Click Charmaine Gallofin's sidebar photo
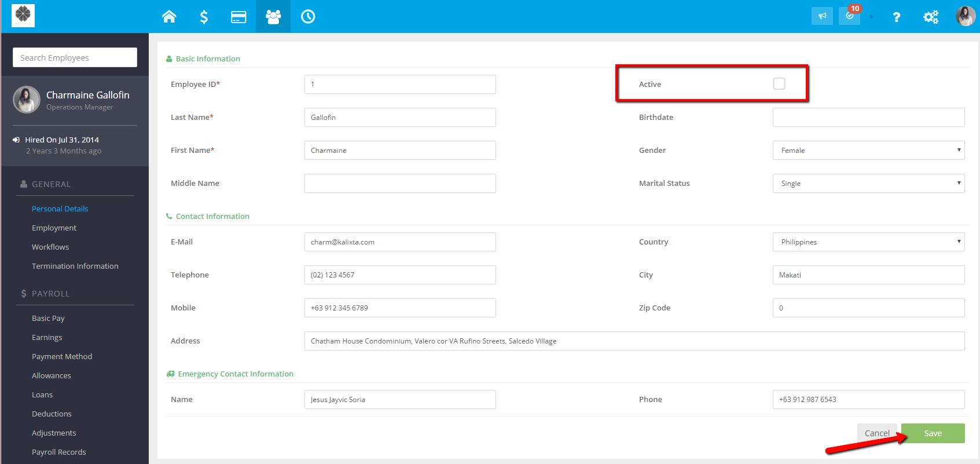980x464 pixels. (x=27, y=100)
